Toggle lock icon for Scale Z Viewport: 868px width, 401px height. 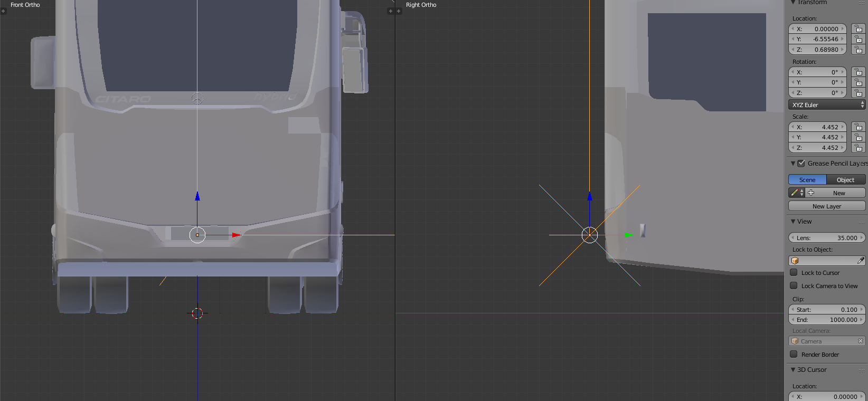[x=858, y=148]
